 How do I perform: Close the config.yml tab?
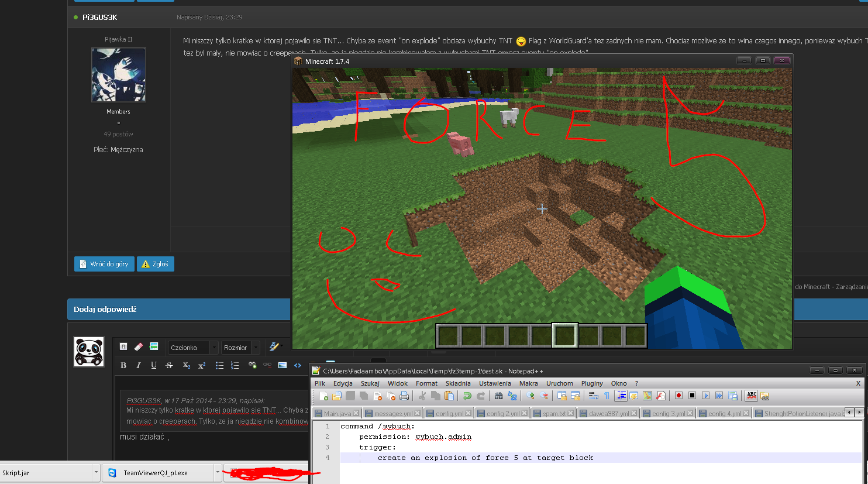tap(468, 413)
